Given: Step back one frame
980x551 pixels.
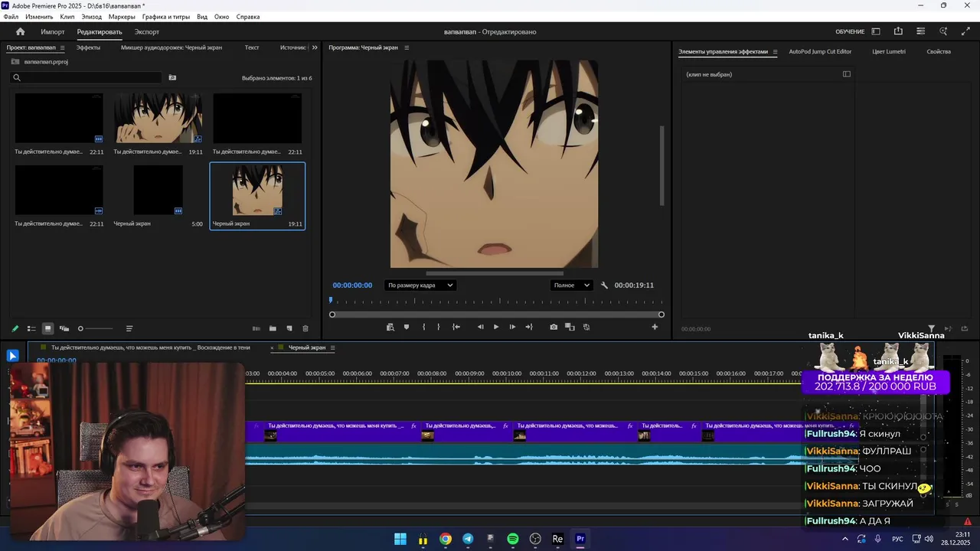Looking at the screenshot, I should 480,327.
